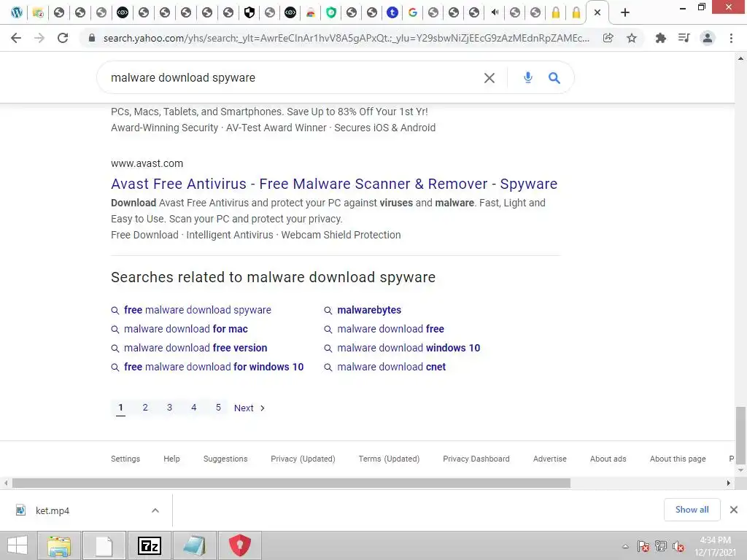The width and height of the screenshot is (747, 560).
Task: Open Privacy (Updated) footer link
Action: (x=303, y=459)
